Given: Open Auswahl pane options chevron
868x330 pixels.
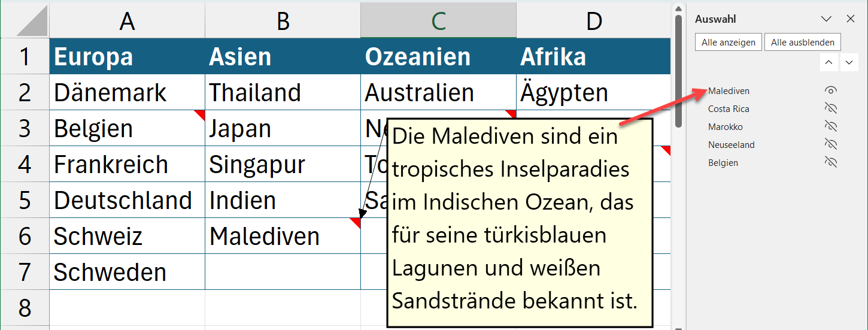Looking at the screenshot, I should [x=827, y=19].
